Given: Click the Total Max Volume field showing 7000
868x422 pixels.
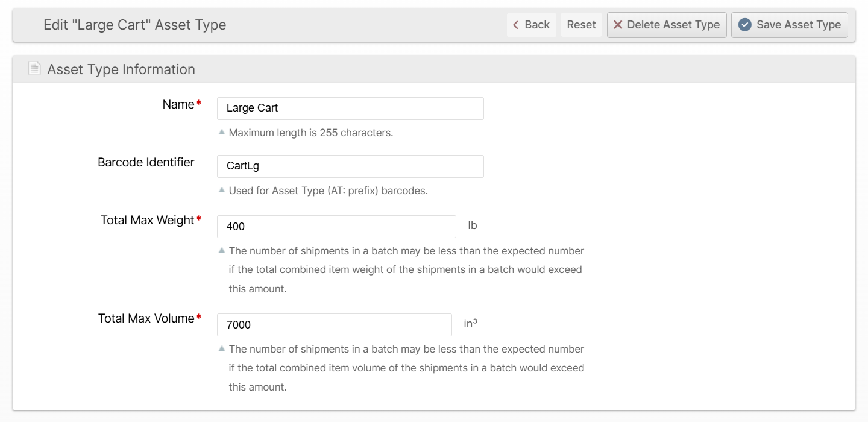Looking at the screenshot, I should click(x=335, y=325).
